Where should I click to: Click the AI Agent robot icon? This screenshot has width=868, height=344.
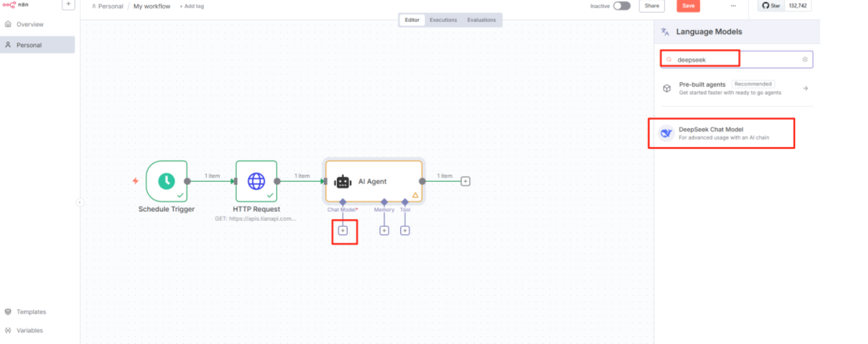tap(343, 181)
